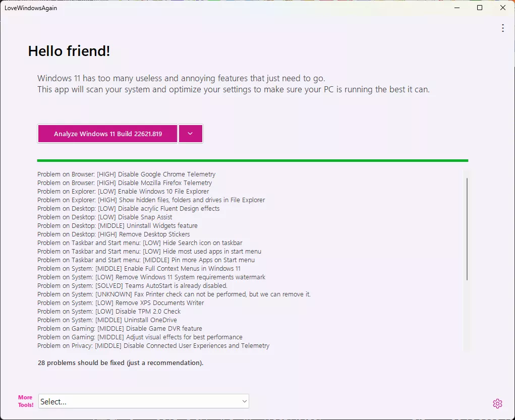Viewport: 515px width, 420px height.
Task: Select 'Enable Full Context Menus in Windows 11'
Action: point(139,269)
